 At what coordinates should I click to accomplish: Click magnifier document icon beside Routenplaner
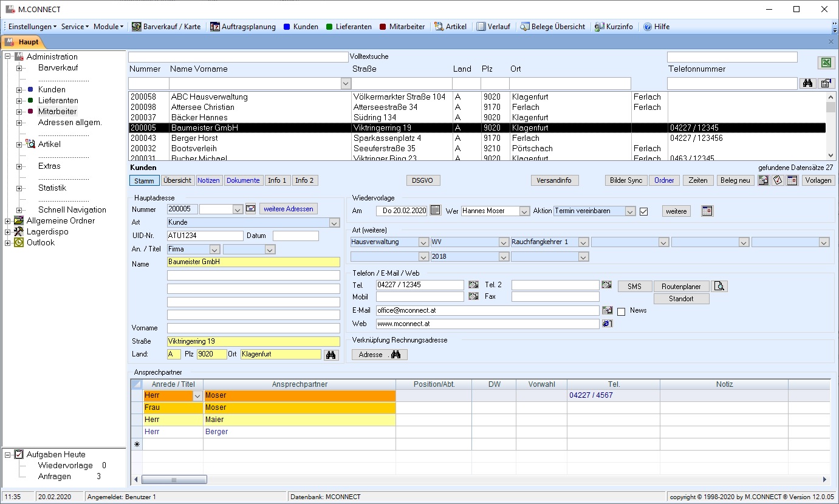point(720,286)
